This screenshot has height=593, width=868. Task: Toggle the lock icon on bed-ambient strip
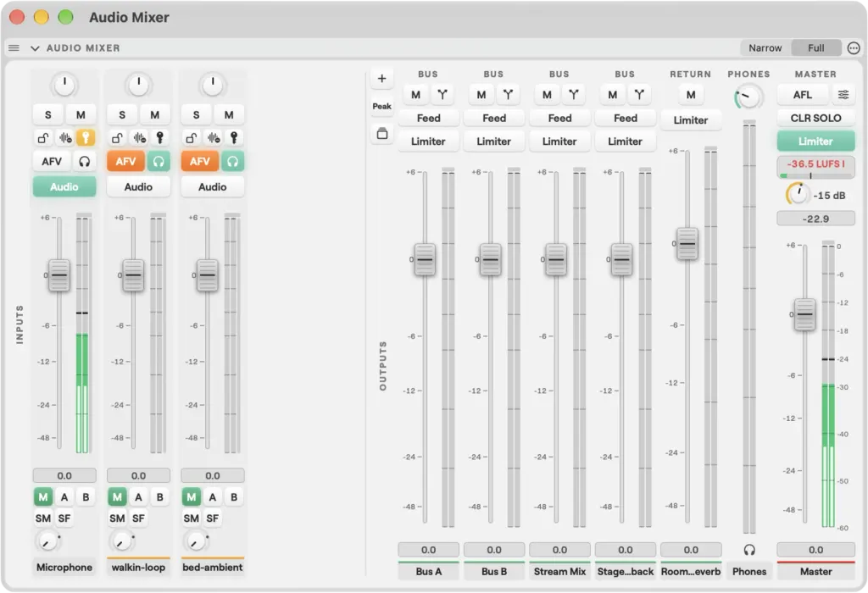(192, 138)
